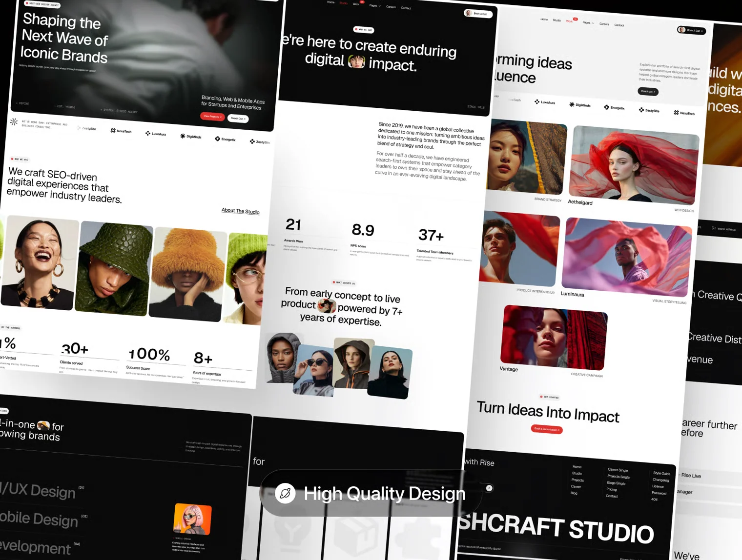Open the Blog footer link
742x560 pixels.
[x=574, y=493]
